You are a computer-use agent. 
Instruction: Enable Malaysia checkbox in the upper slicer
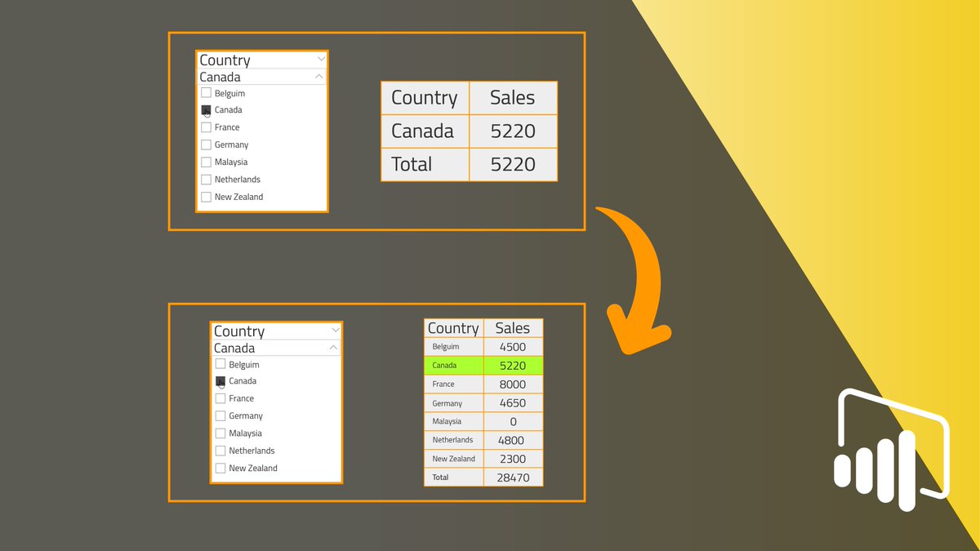click(x=206, y=162)
